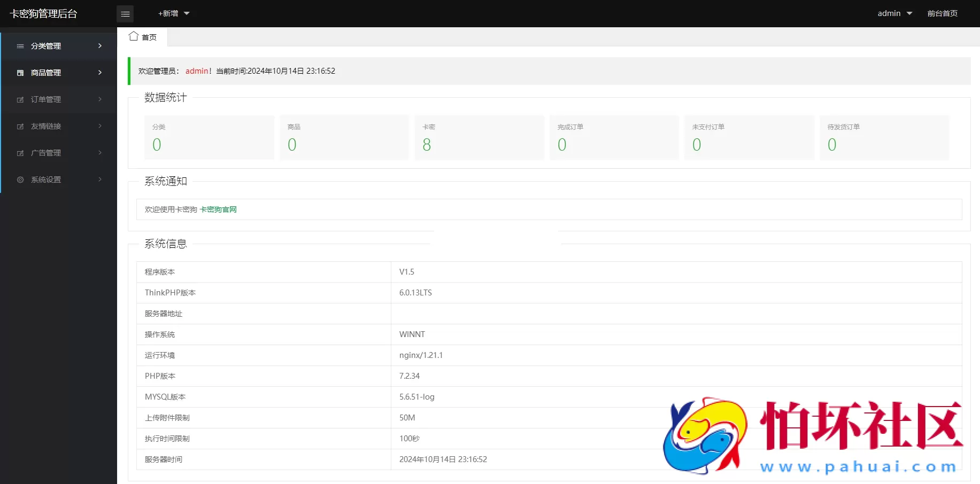The height and width of the screenshot is (484, 980).
Task: Click the hamburger sidebar collapse icon
Action: (x=125, y=14)
